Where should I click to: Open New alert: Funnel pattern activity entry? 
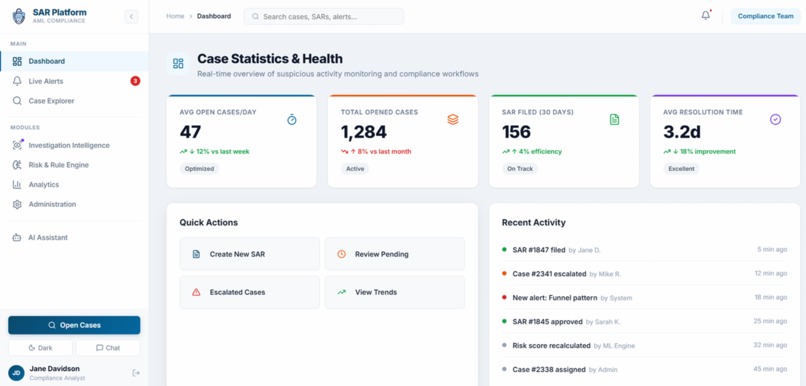[645, 298]
